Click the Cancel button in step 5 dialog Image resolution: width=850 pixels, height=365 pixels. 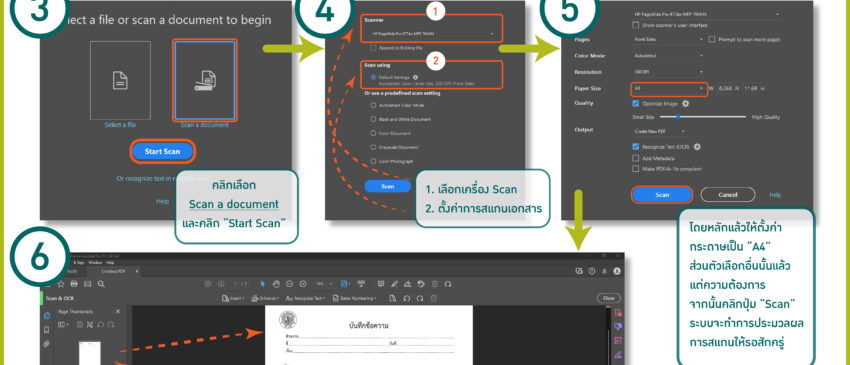[x=727, y=195]
